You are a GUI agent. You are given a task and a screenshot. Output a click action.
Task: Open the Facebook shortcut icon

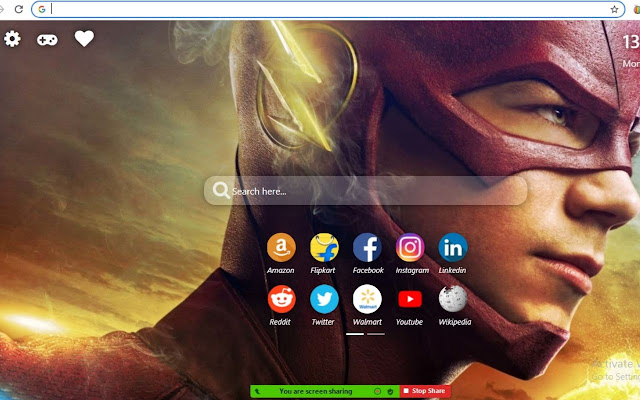point(367,247)
